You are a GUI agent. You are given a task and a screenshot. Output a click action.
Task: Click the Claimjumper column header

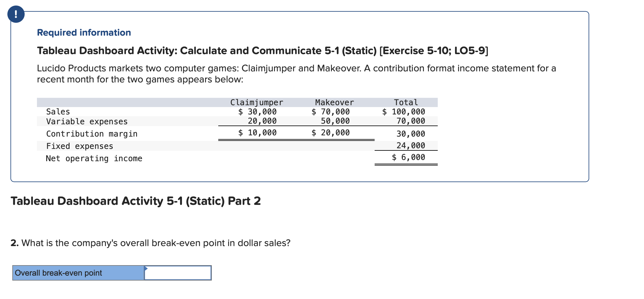pos(257,102)
